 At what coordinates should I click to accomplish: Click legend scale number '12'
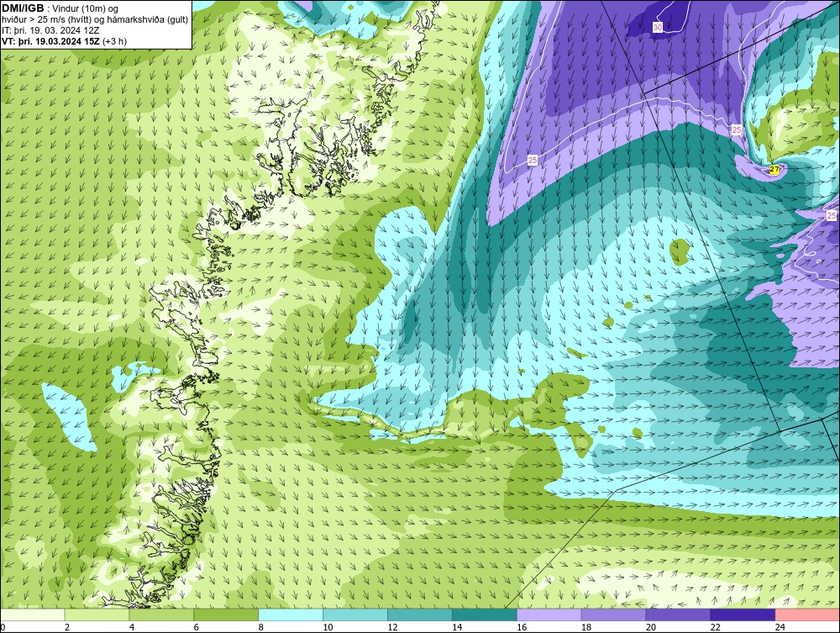pos(392,627)
